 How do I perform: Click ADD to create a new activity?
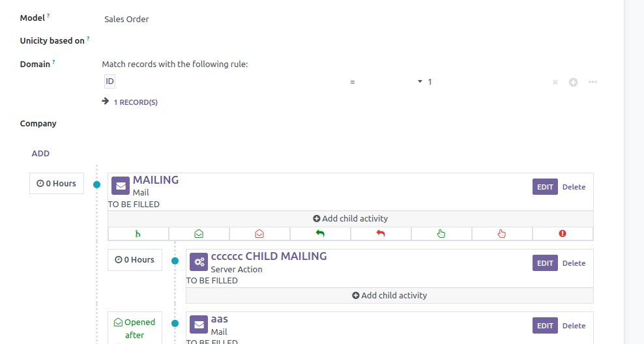40,154
